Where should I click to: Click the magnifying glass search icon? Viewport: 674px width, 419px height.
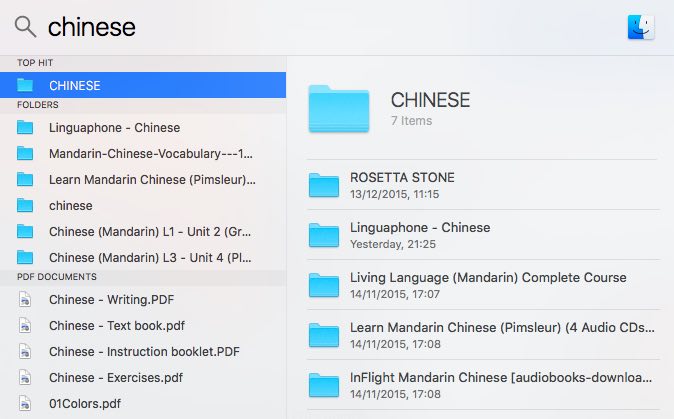tap(25, 27)
